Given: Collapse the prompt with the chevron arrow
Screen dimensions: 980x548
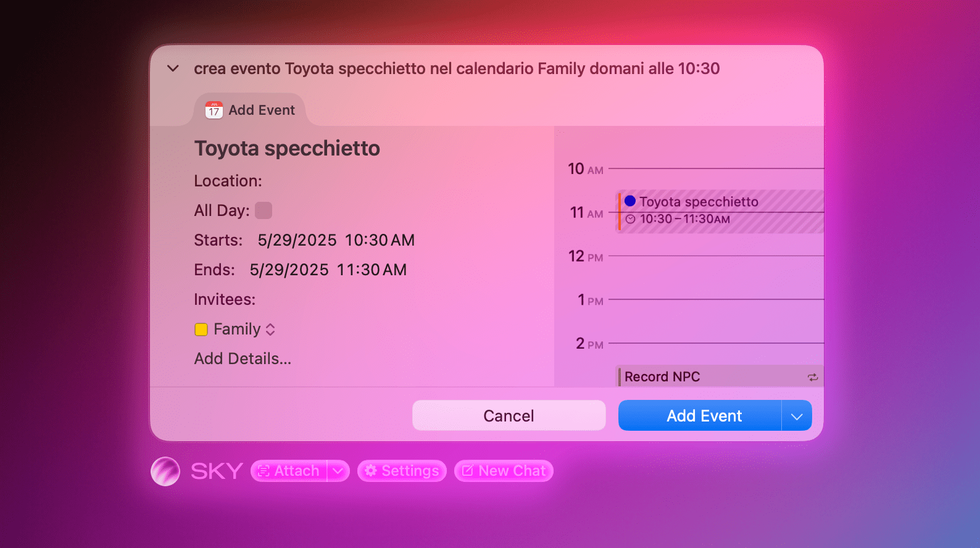Looking at the screenshot, I should coord(173,68).
